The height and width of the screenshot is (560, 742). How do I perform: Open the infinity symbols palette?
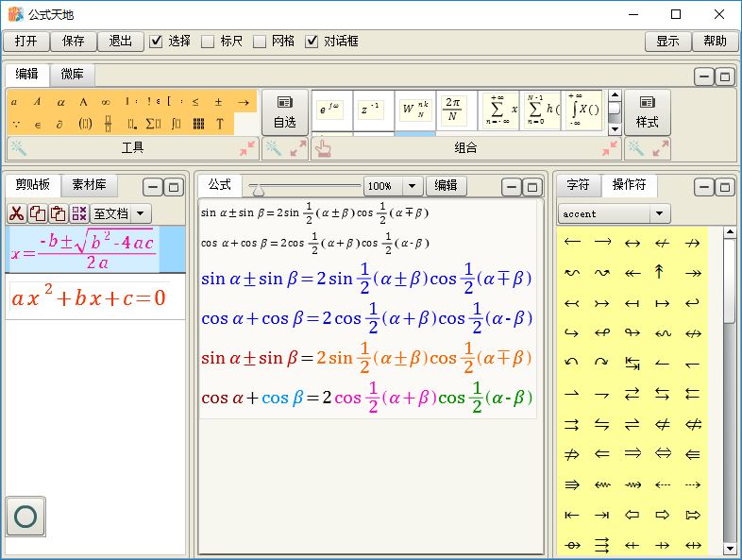[x=106, y=102]
